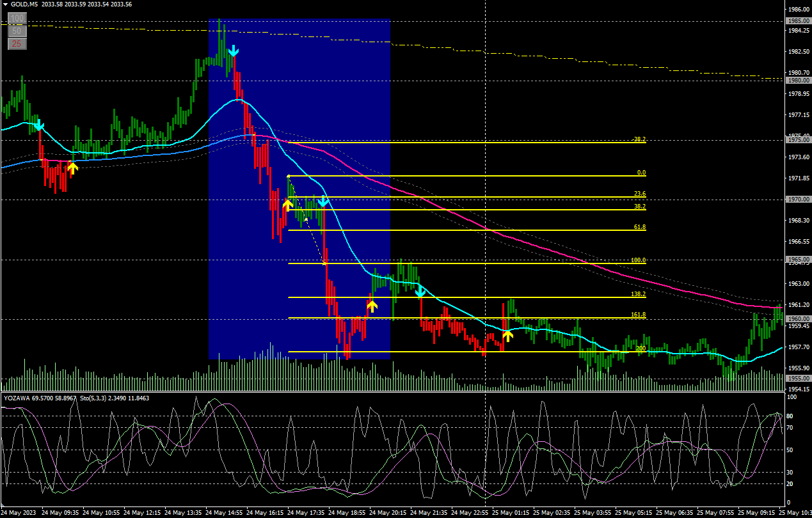Select the leftmost yellow up arrow
Screen dimensions: 812x518
(72, 168)
